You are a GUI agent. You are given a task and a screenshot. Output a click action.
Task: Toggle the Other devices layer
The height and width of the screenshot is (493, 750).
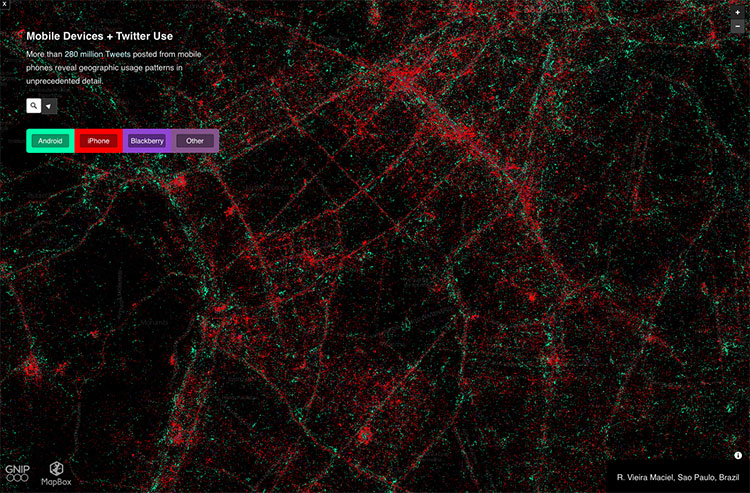point(195,141)
